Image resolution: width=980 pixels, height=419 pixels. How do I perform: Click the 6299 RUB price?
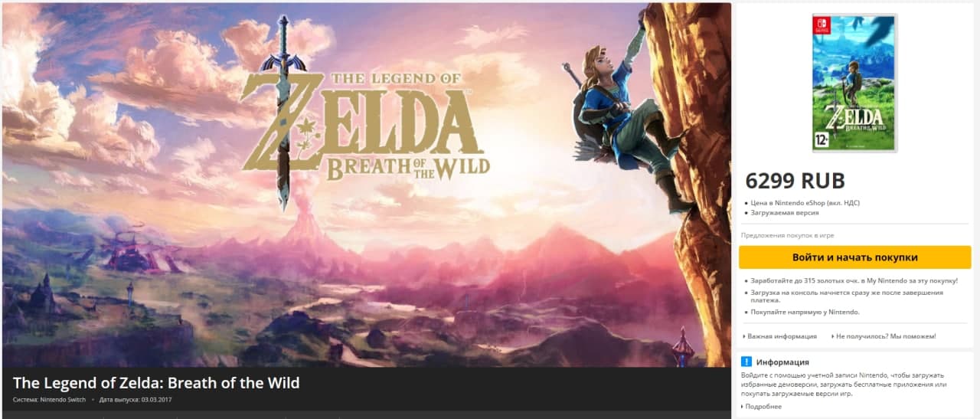pos(795,181)
